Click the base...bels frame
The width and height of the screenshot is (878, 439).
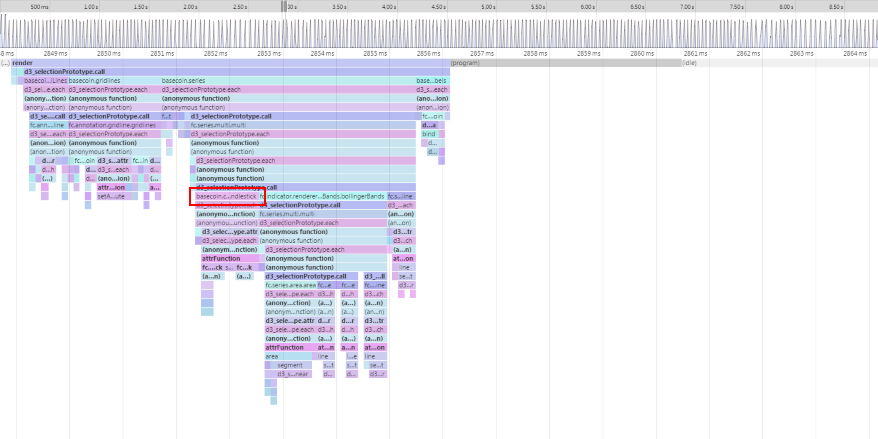pyautogui.click(x=431, y=81)
